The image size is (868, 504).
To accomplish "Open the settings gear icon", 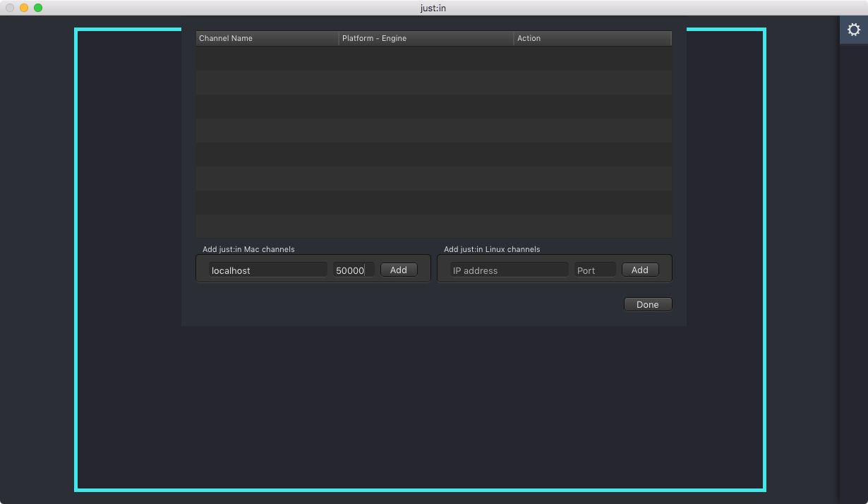I will [854, 30].
